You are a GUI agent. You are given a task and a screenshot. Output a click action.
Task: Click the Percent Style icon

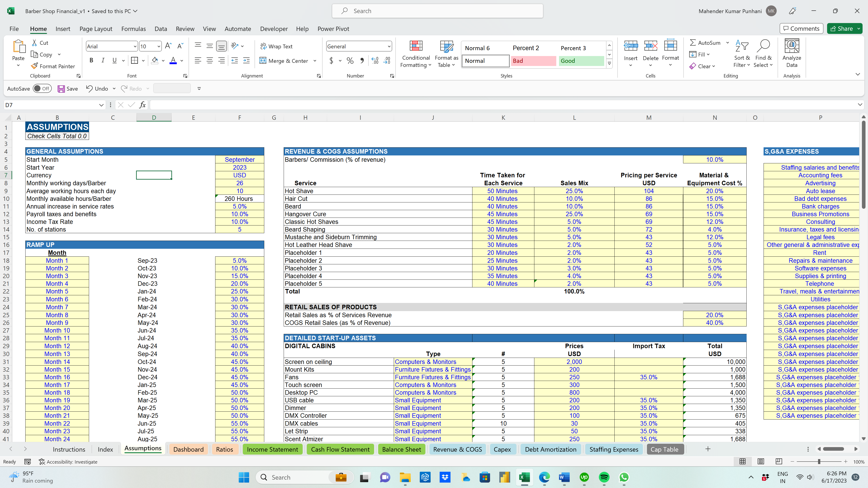350,61
